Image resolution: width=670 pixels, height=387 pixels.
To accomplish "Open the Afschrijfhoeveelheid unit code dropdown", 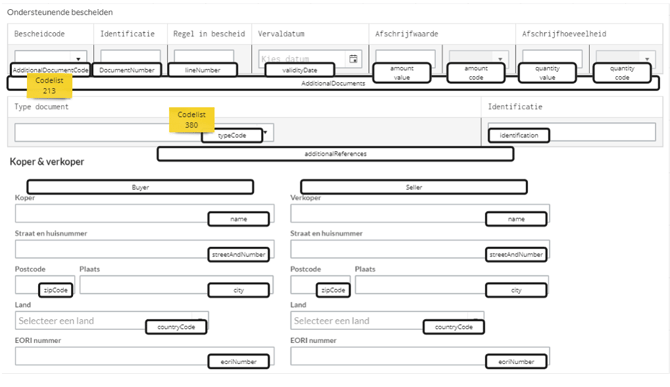I will point(626,58).
